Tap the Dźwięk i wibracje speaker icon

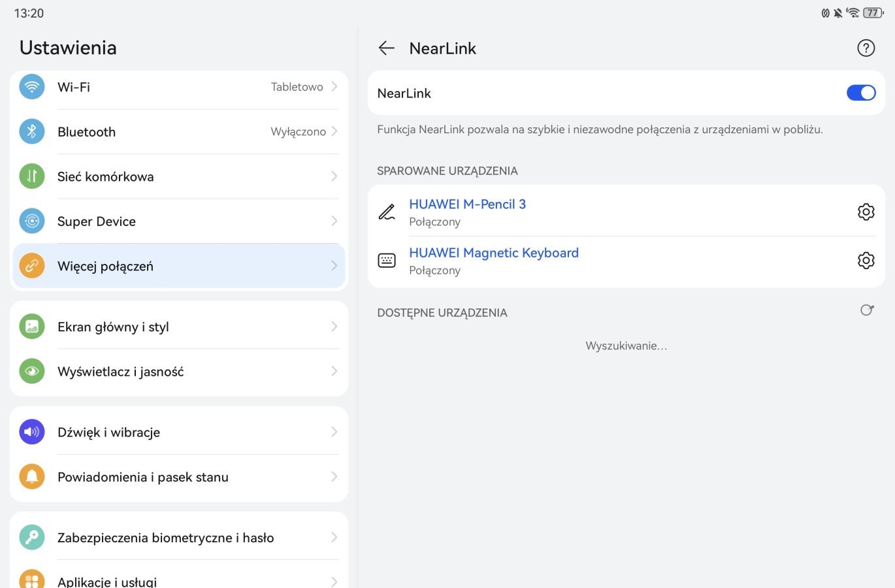coord(32,432)
